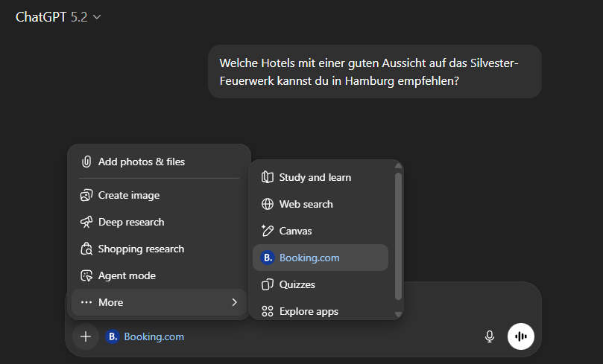603x364 pixels.
Task: Expand the More submenu arrow
Action: (234, 302)
